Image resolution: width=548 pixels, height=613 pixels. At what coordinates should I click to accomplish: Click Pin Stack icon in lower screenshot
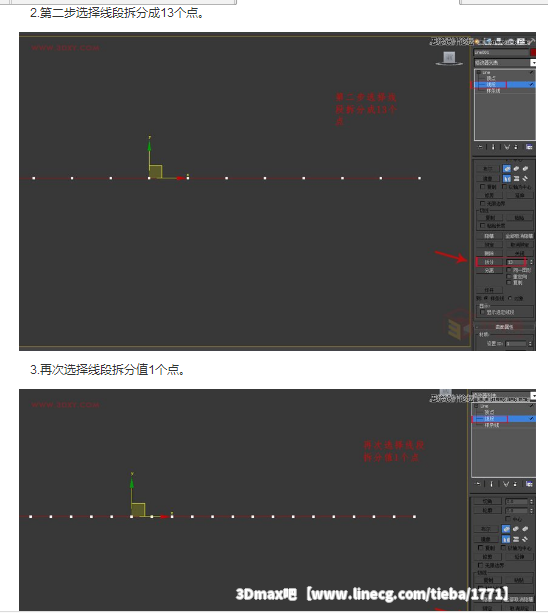coord(478,484)
